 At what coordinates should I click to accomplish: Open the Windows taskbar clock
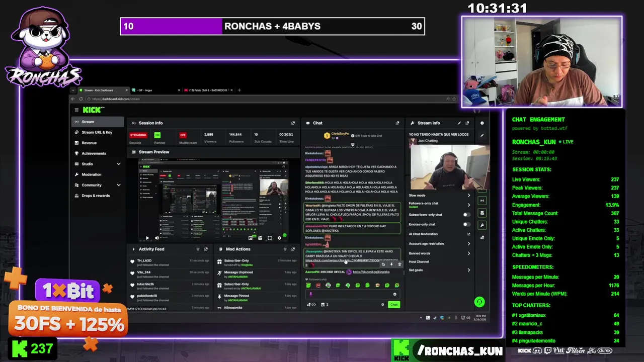pos(480,317)
